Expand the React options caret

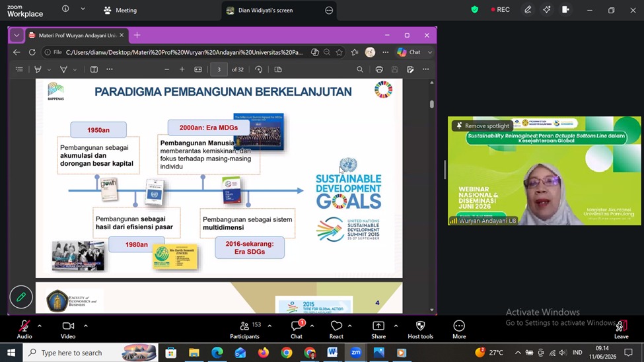(x=349, y=326)
